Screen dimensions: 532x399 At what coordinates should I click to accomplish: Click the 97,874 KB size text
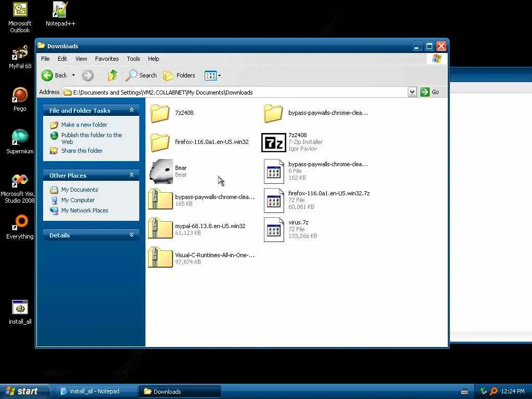(x=188, y=262)
